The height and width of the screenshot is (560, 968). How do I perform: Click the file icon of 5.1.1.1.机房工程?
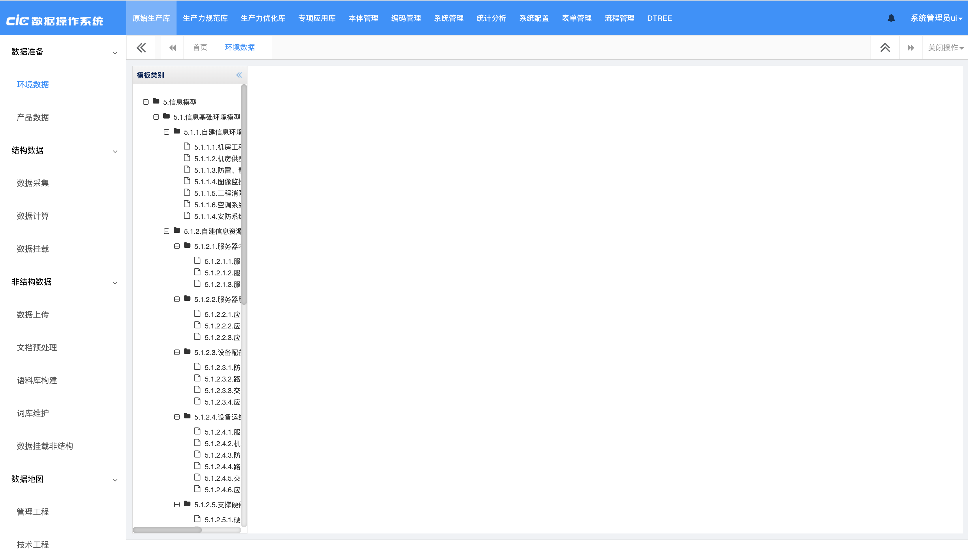[x=187, y=146]
